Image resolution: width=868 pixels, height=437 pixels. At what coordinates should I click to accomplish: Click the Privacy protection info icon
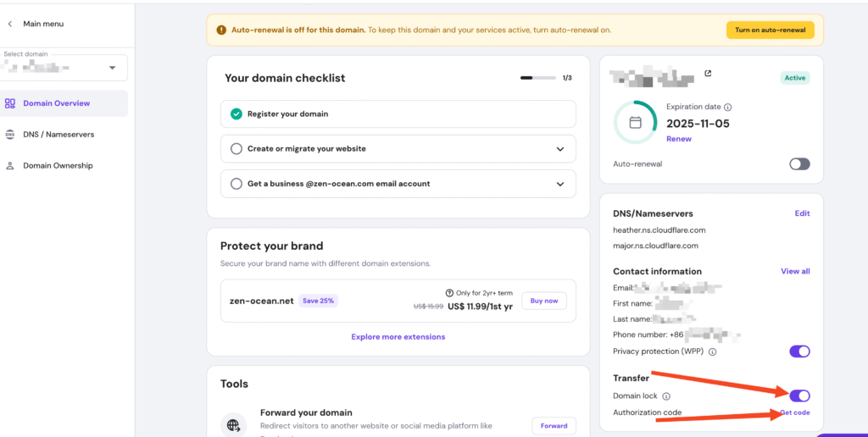coord(712,351)
